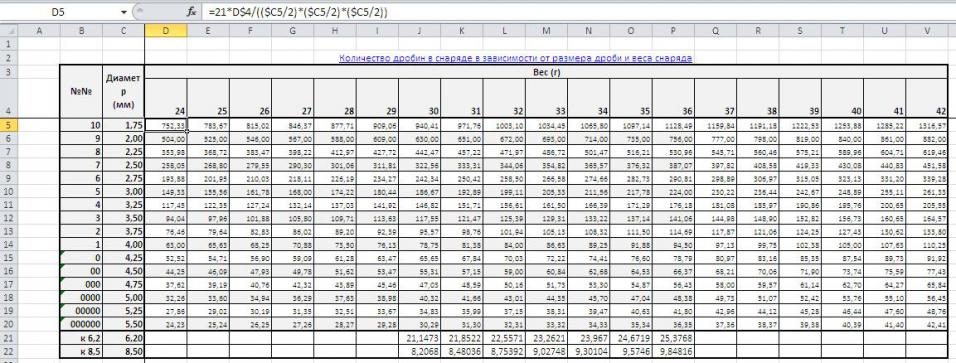Click the select-all corner of the grid
Viewport: 956px width, 363px height.
click(9, 31)
